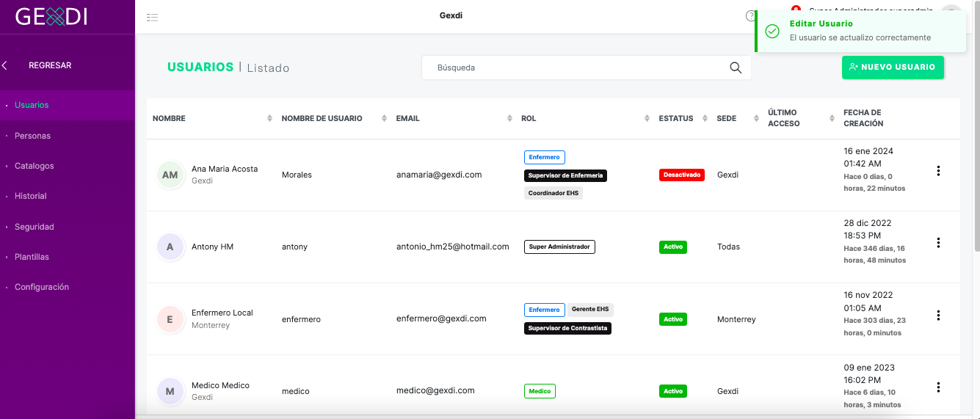
Task: Click the A avatar of Antony HM
Action: click(170, 247)
